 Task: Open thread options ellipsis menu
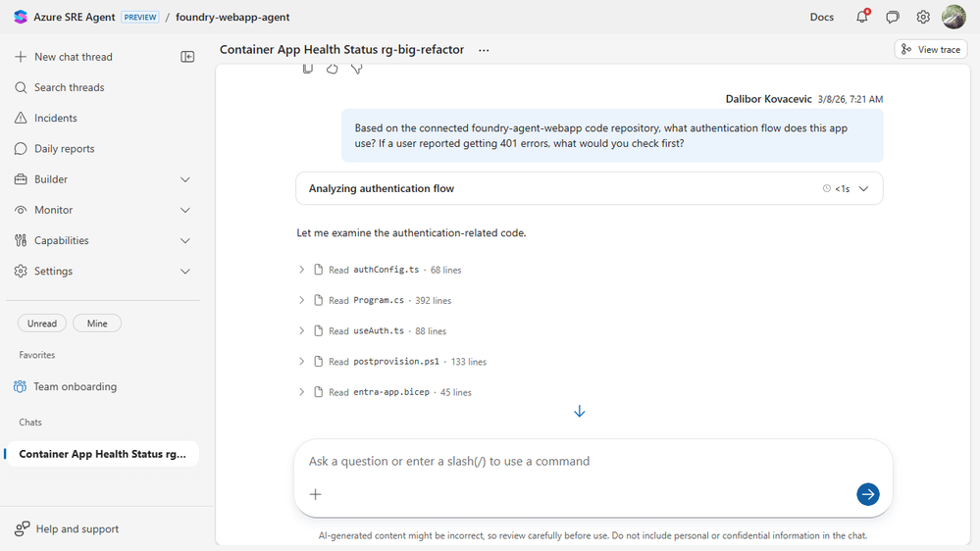click(484, 50)
